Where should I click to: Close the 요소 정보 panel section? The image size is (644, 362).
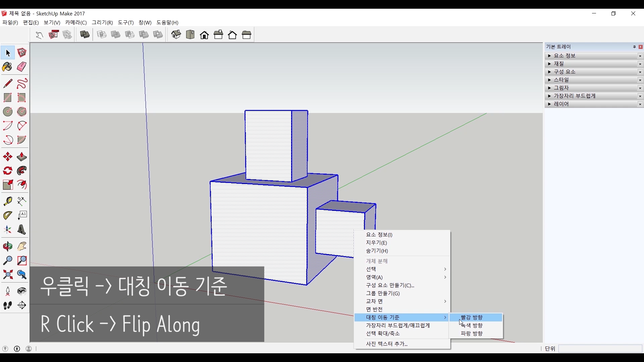[x=640, y=56]
